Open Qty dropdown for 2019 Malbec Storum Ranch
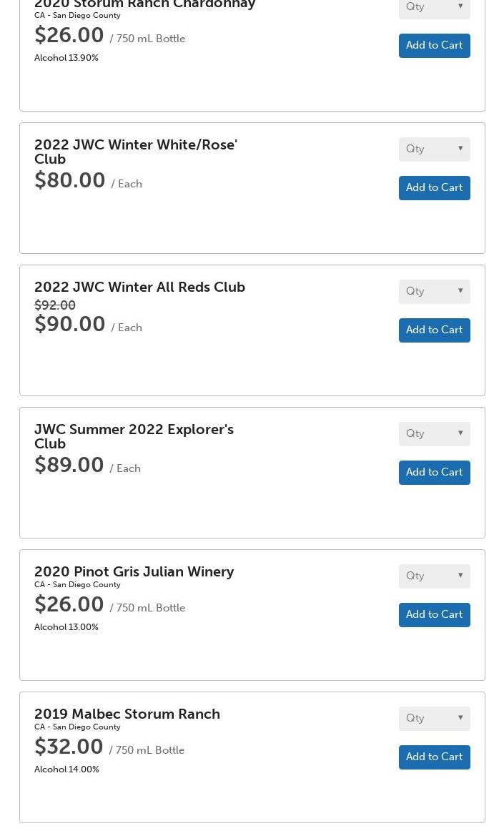Viewport: 504px width, 831px height. tap(434, 718)
